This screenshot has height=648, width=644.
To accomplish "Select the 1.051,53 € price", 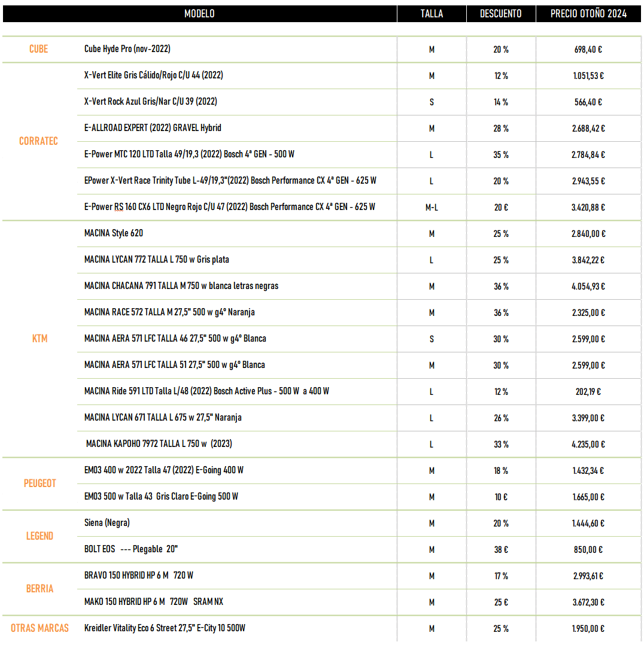I will pos(588,76).
